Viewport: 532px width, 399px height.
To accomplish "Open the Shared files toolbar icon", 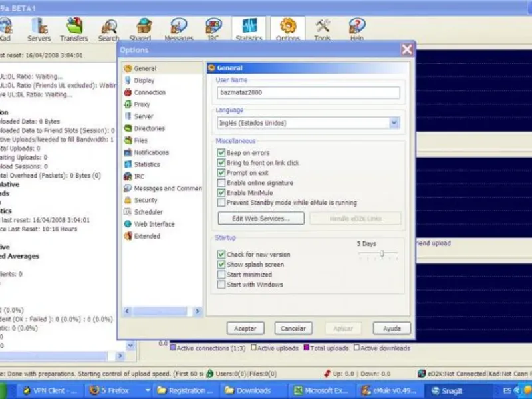I will (140, 29).
